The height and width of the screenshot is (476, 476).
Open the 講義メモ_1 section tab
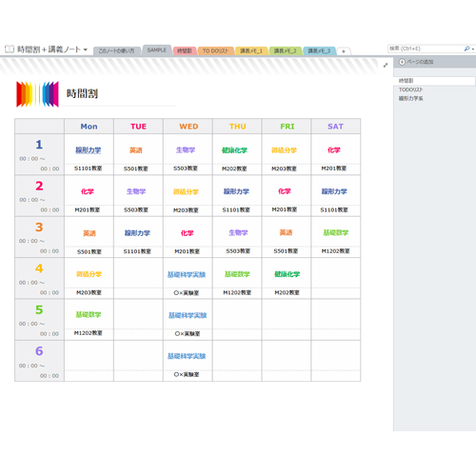click(x=251, y=50)
